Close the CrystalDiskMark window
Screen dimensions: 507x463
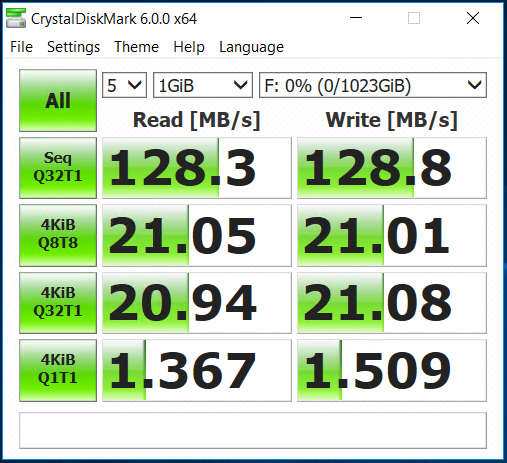pyautogui.click(x=473, y=18)
